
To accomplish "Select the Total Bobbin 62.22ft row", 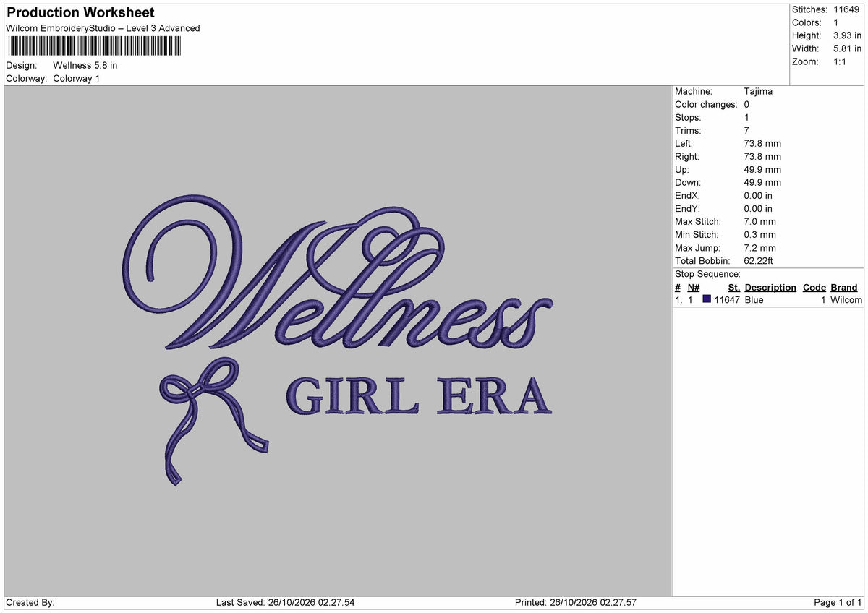I will point(724,260).
